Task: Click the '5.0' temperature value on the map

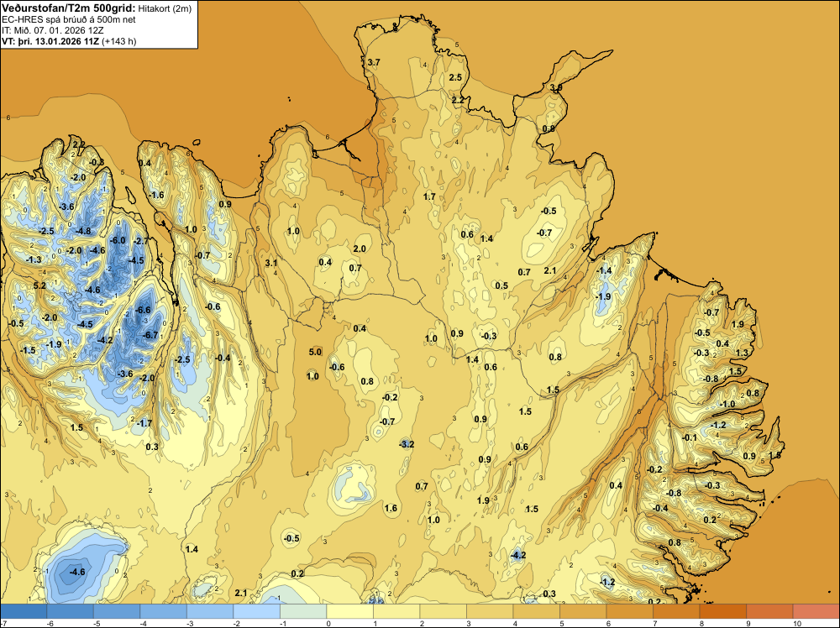Action: coord(315,353)
